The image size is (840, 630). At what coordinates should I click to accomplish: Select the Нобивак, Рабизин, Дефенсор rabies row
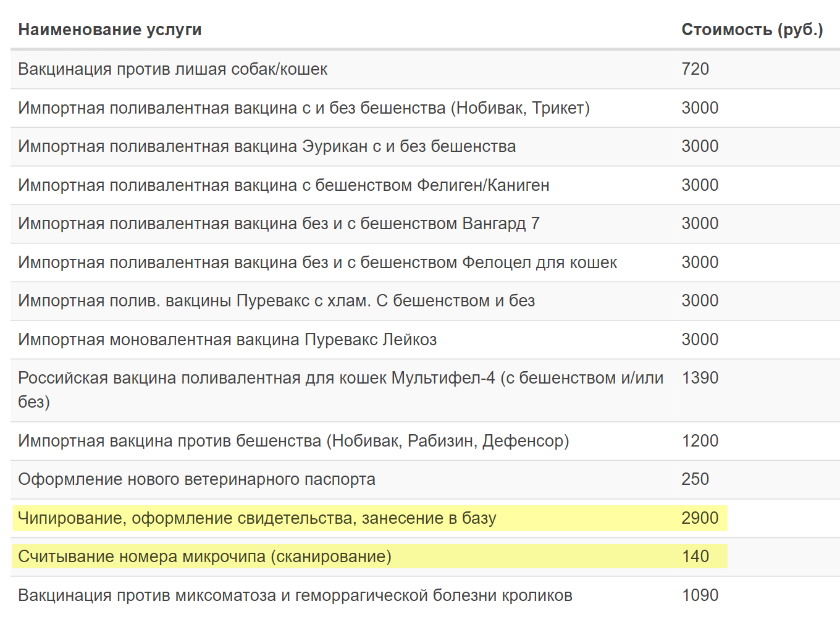293,441
